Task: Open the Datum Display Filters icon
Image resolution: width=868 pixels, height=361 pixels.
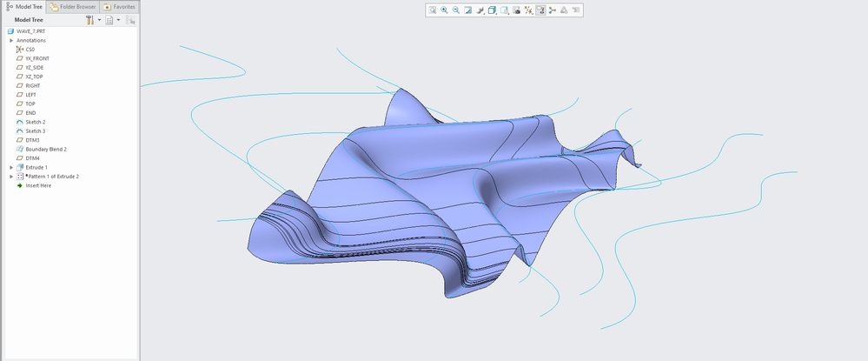Action: (528, 10)
